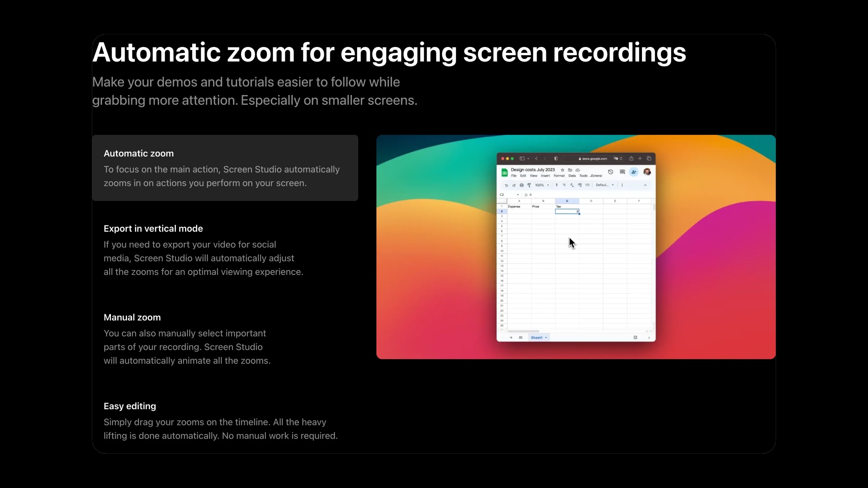Collapse the Sheets header with caret
The height and width of the screenshot is (488, 868).
[x=645, y=185]
